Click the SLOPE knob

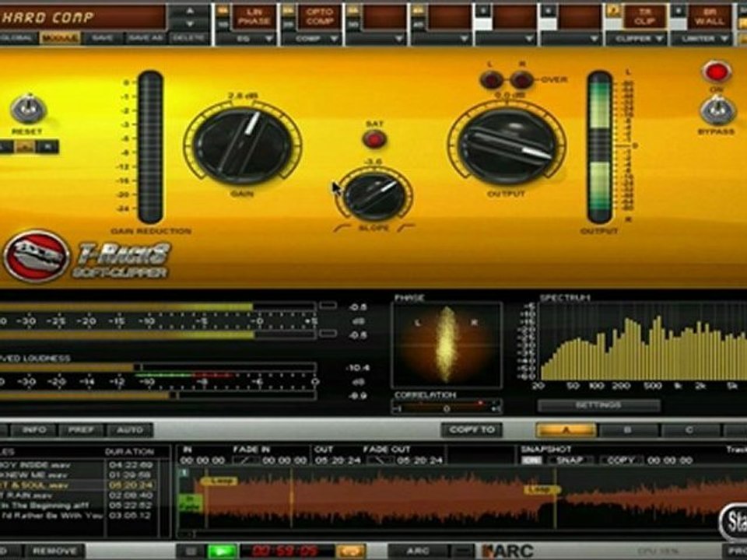click(374, 197)
